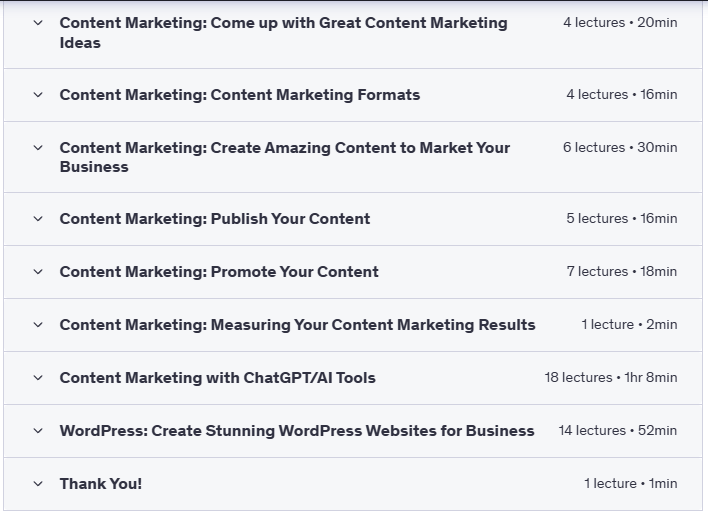708x515 pixels.
Task: Expand chevron beside Content Marketing Formats
Action: [38, 95]
